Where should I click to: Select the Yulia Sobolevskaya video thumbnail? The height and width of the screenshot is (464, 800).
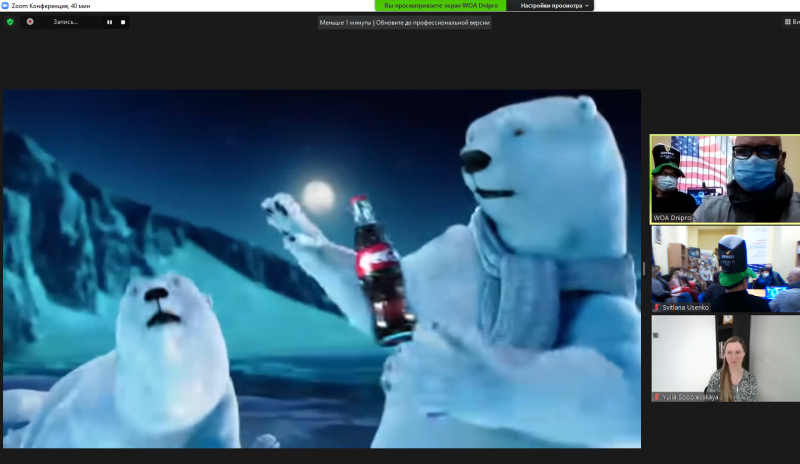tap(726, 358)
